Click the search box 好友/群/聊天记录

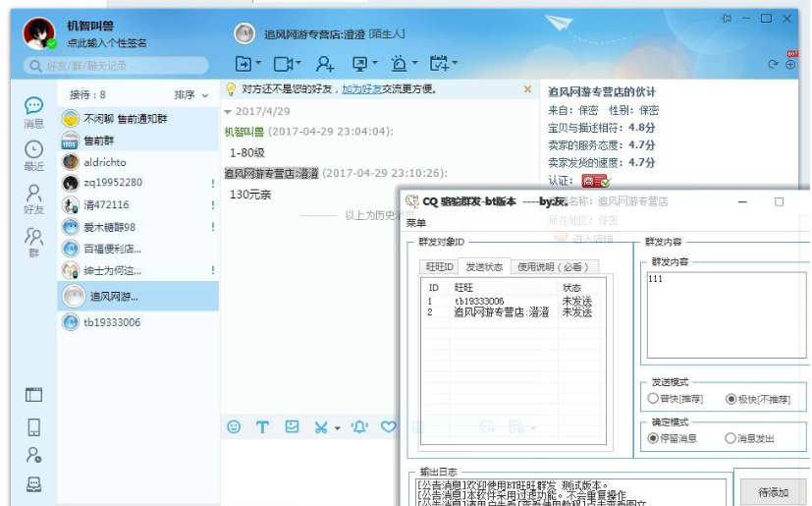[x=116, y=66]
